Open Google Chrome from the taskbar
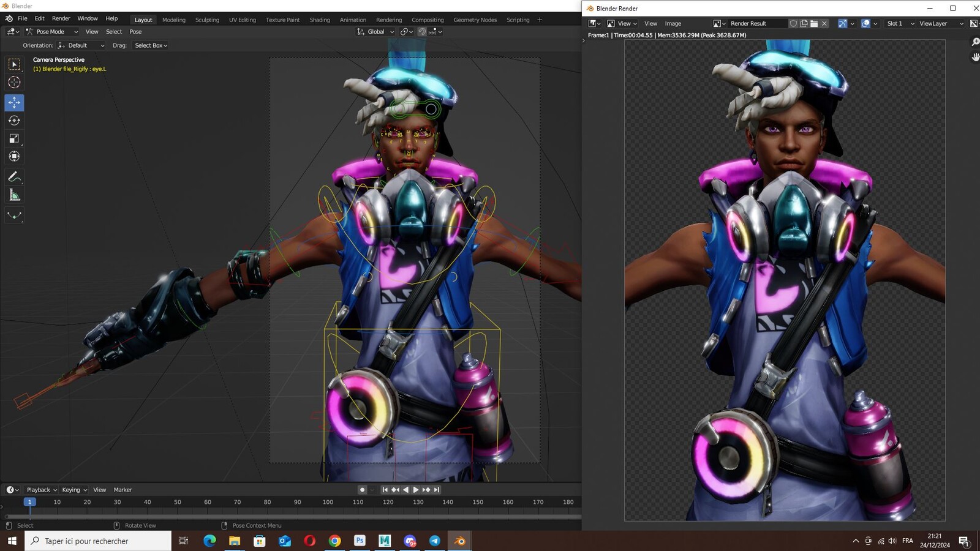Image resolution: width=980 pixels, height=551 pixels. [334, 541]
